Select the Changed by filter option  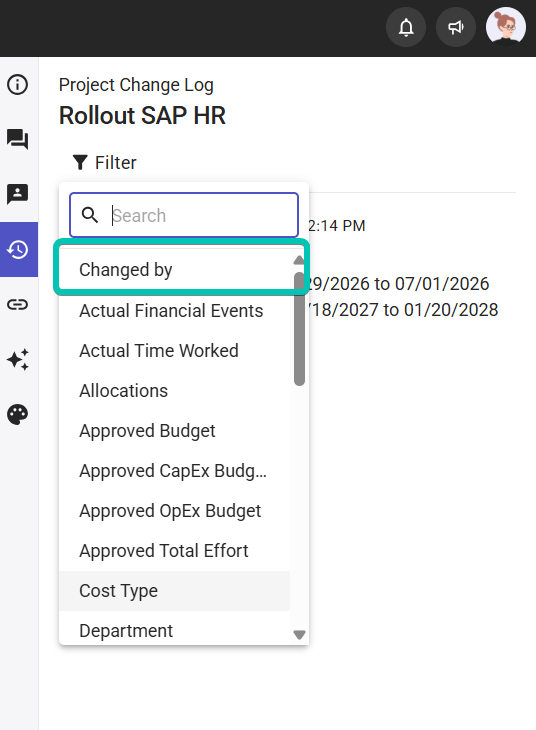pyautogui.click(x=175, y=270)
